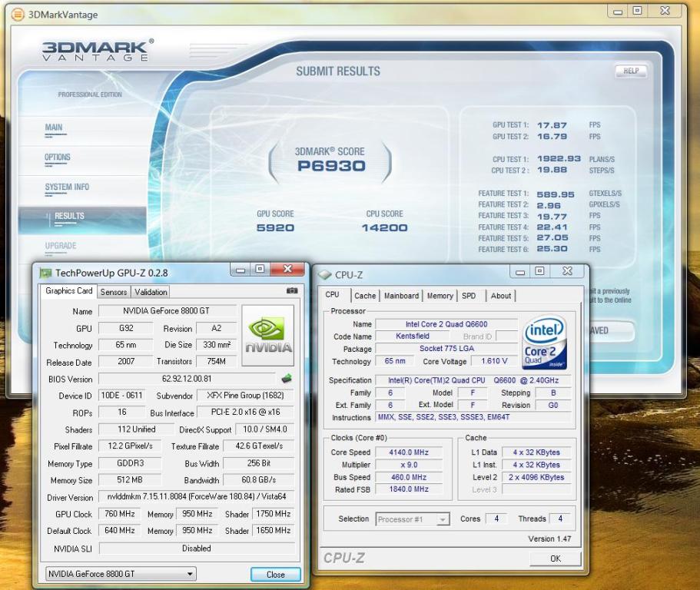700x590 pixels.
Task: Minimize the CPU-Z window
Action: pyautogui.click(x=520, y=272)
